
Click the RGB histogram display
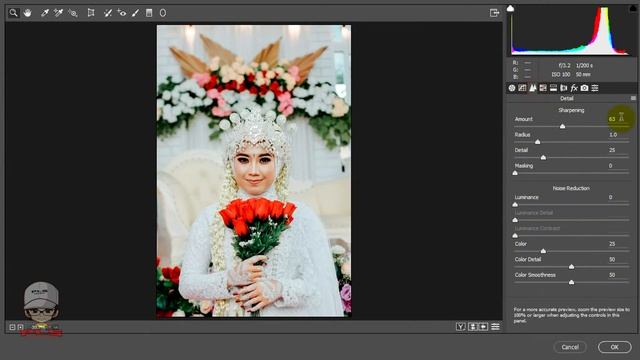(571, 31)
